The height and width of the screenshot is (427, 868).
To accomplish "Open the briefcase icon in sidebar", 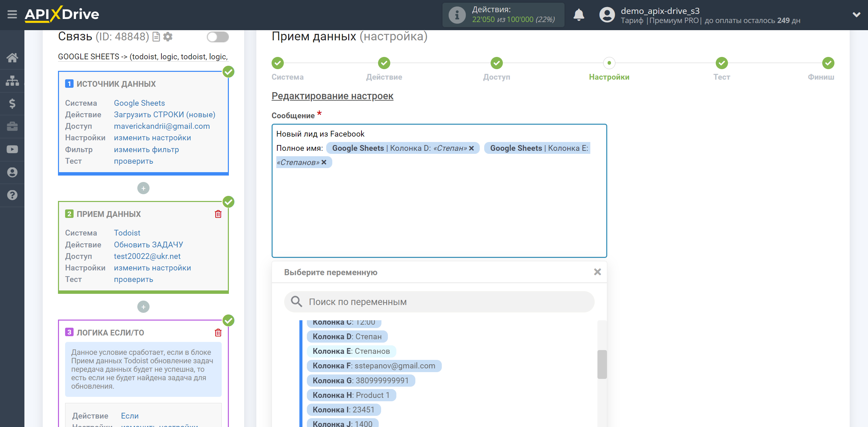I will point(12,126).
